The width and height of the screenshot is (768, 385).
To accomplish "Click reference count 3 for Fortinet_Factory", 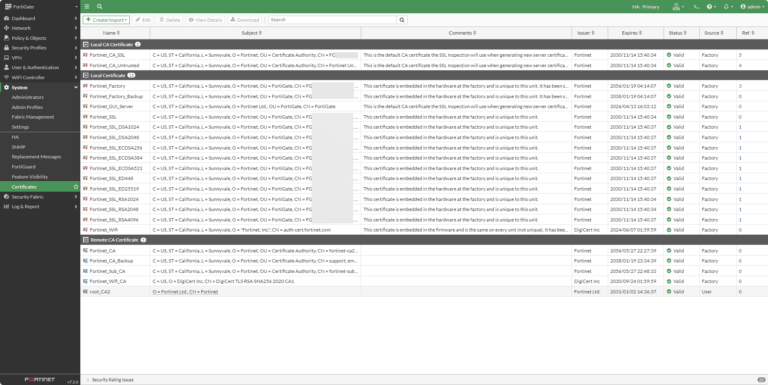I will 740,86.
